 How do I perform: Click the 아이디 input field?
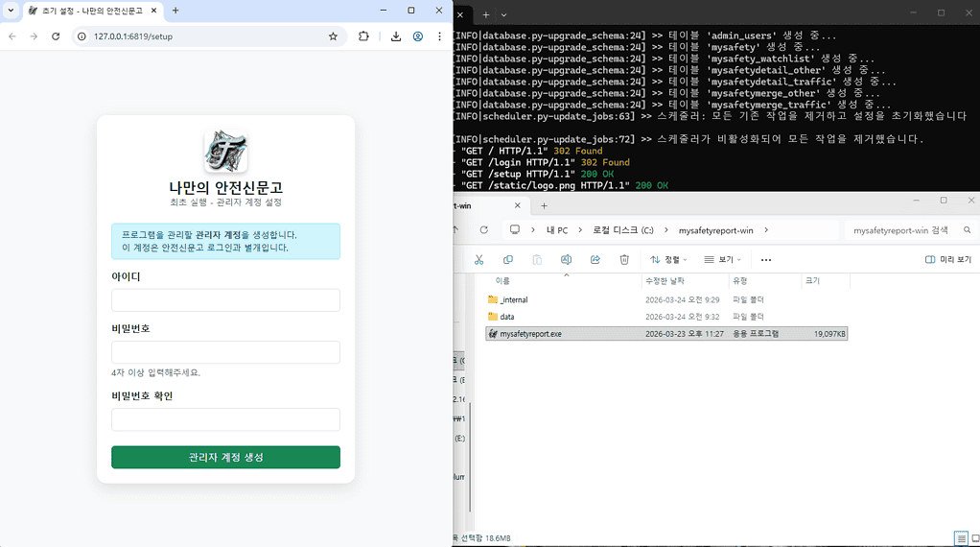pyautogui.click(x=225, y=300)
